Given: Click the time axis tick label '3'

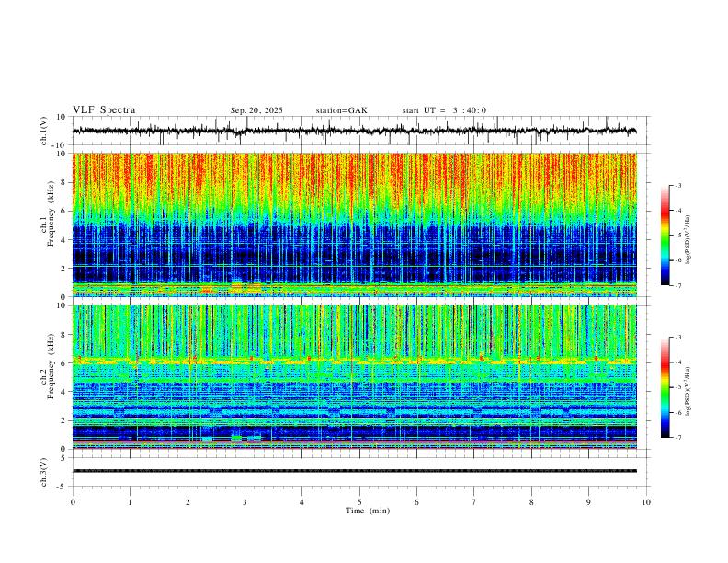Looking at the screenshot, I should tap(245, 502).
